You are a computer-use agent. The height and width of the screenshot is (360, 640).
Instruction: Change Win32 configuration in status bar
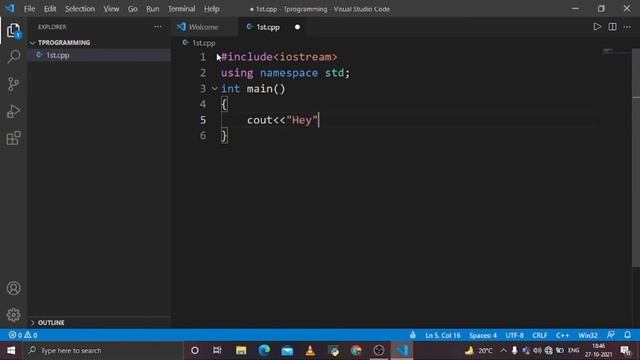pyautogui.click(x=588, y=335)
